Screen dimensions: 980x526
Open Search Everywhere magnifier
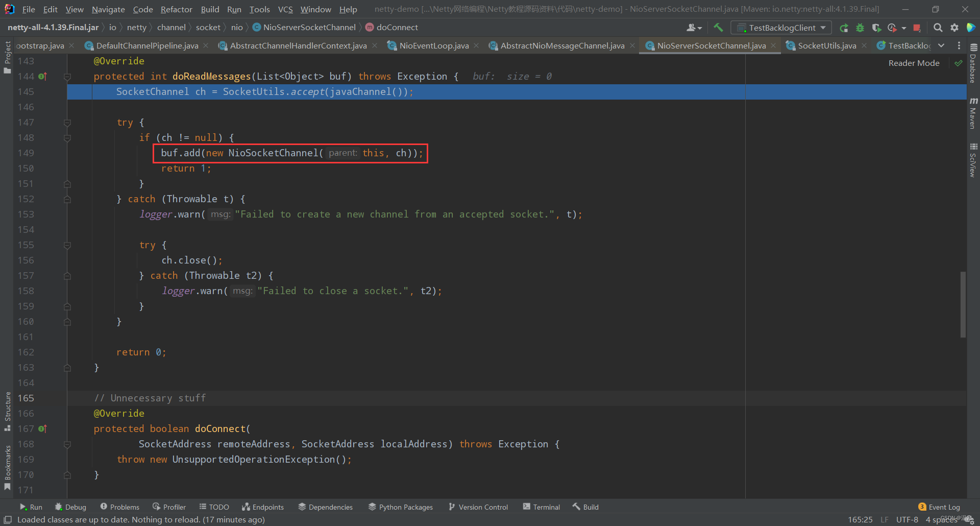coord(938,28)
